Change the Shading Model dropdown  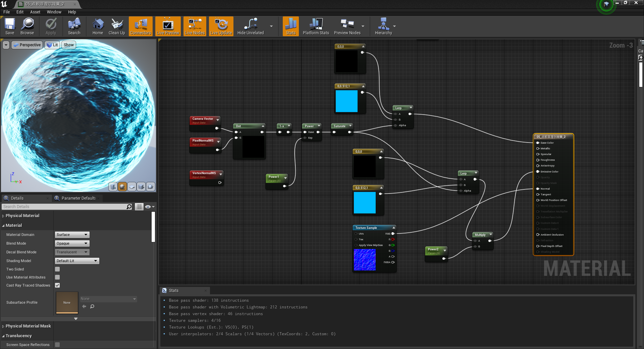(x=76, y=261)
